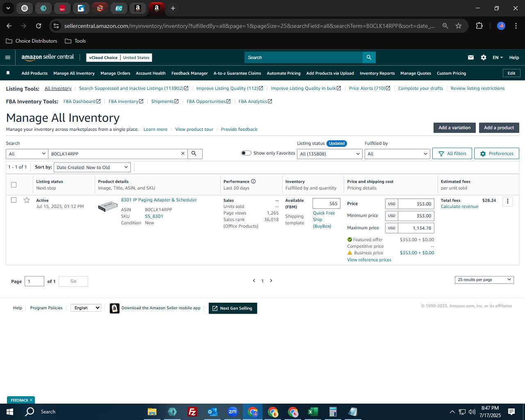Open Manage All Inventory nav item
The height and width of the screenshot is (420, 525).
74,73
